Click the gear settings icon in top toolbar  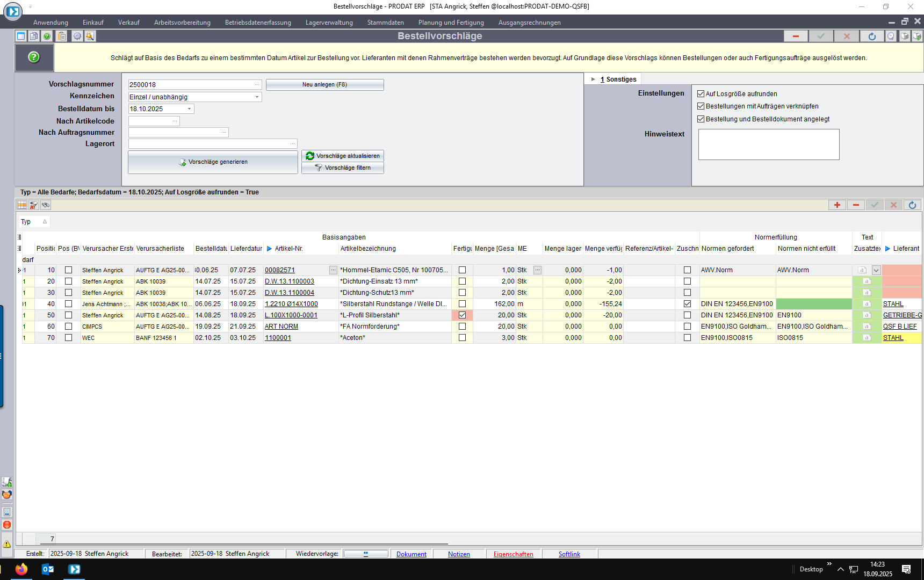click(x=77, y=36)
